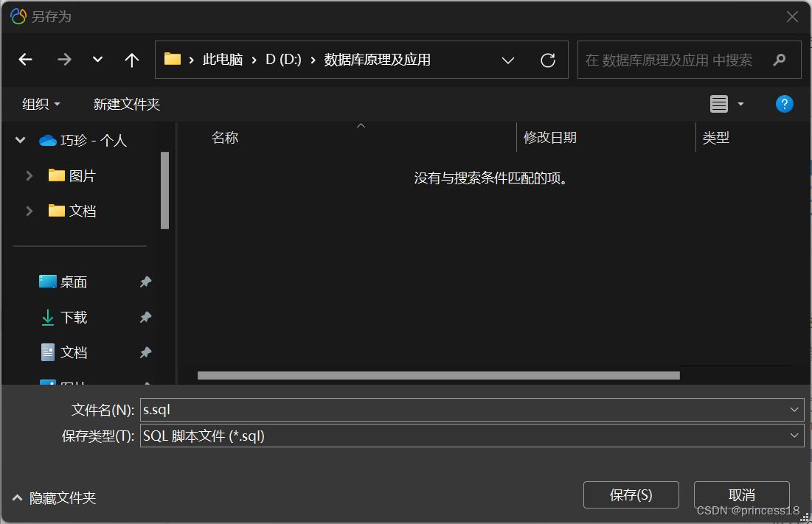Screen dimensions: 812x524
Task: Click the blue Help question mark icon
Action: tap(784, 103)
